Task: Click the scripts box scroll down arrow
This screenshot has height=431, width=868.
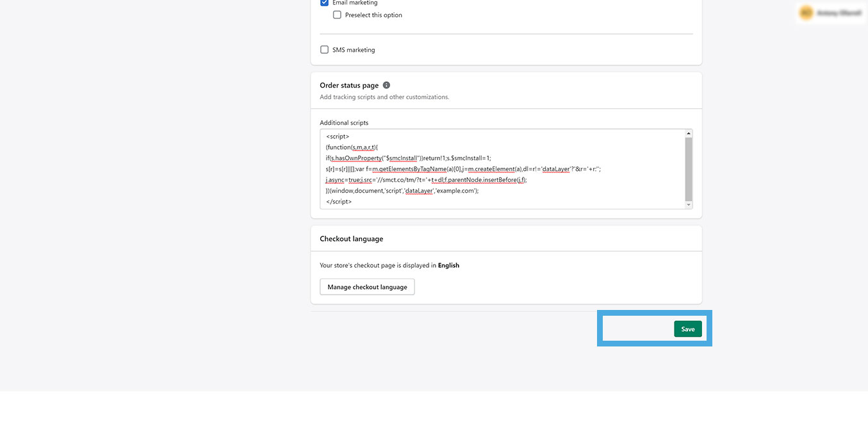Action: pyautogui.click(x=689, y=205)
